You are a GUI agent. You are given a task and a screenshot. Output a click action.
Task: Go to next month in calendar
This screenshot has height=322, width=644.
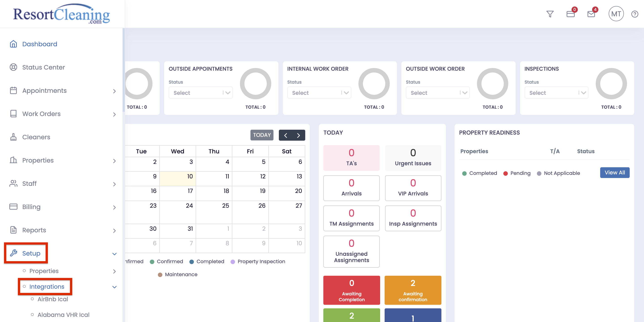[x=298, y=135]
